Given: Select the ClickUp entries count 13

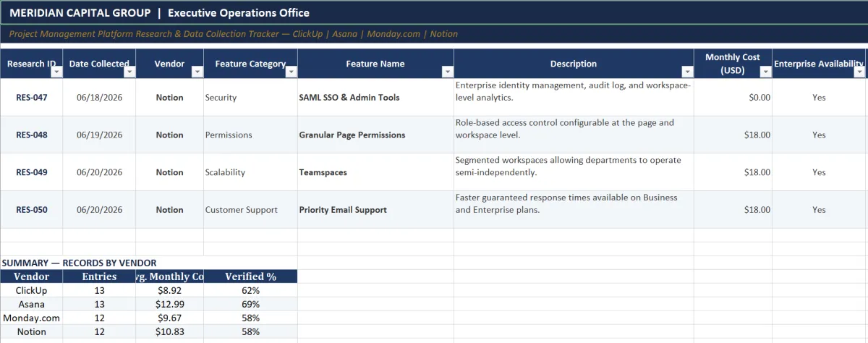Looking at the screenshot, I should point(99,290).
